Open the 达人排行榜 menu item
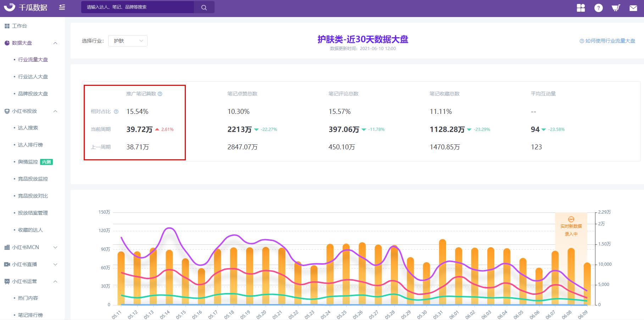644x320 pixels. (x=30, y=145)
